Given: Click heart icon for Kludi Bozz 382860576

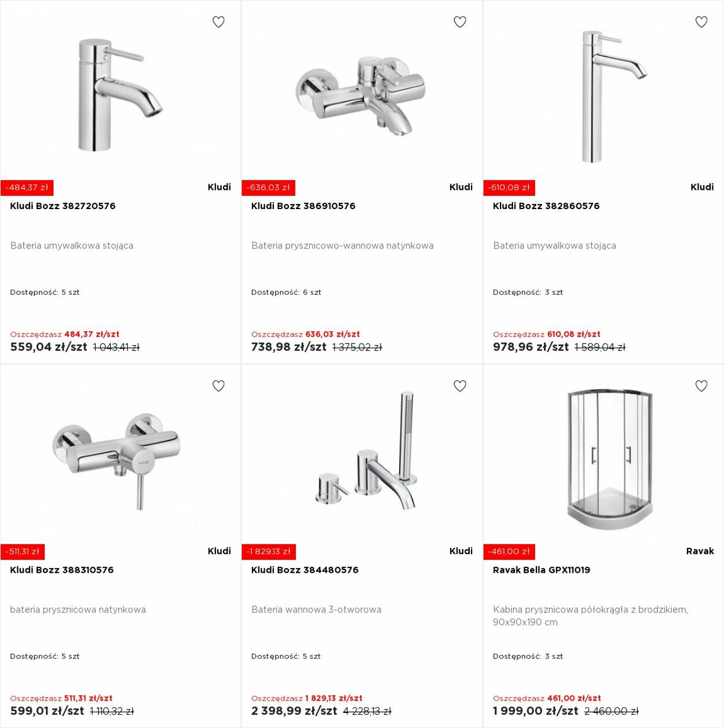Looking at the screenshot, I should tap(701, 22).
